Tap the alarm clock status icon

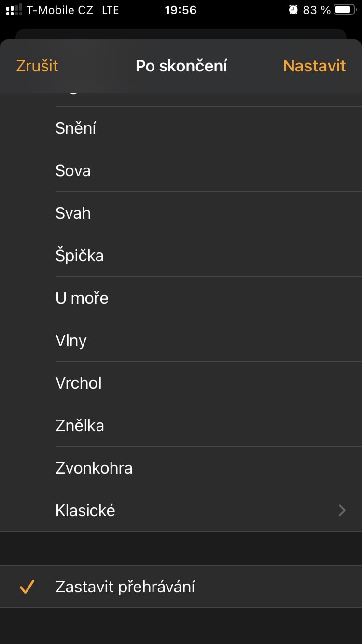tap(293, 10)
